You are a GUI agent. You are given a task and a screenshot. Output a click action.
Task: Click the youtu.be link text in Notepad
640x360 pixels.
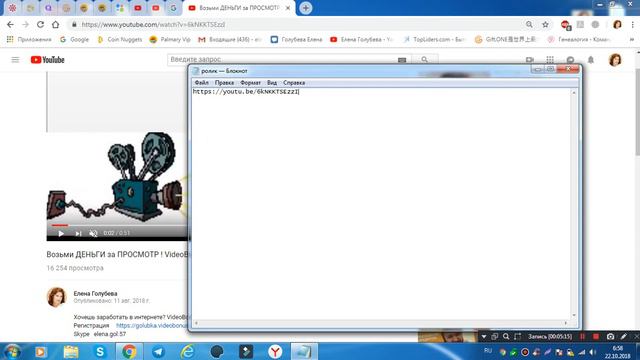point(246,92)
